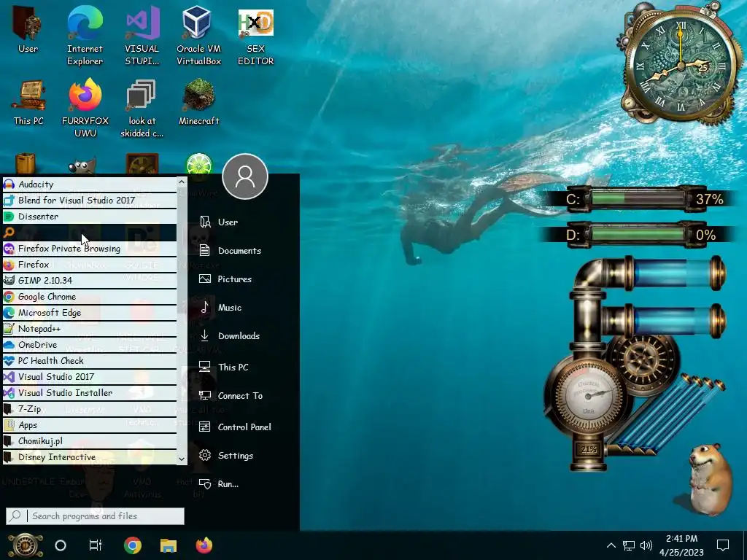Click the CPU gauge gadget dial
Screen dimensions: 747x560
pyautogui.click(x=588, y=394)
